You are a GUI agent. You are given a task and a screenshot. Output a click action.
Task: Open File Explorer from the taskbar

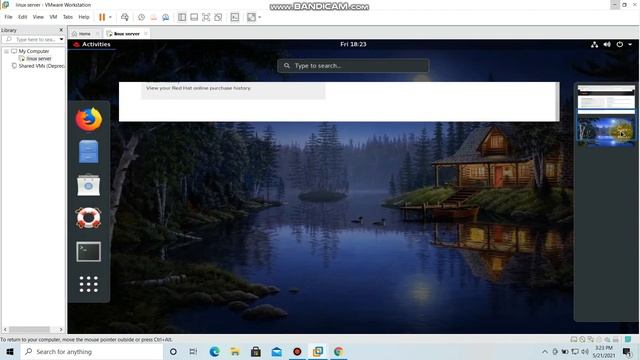(235, 351)
